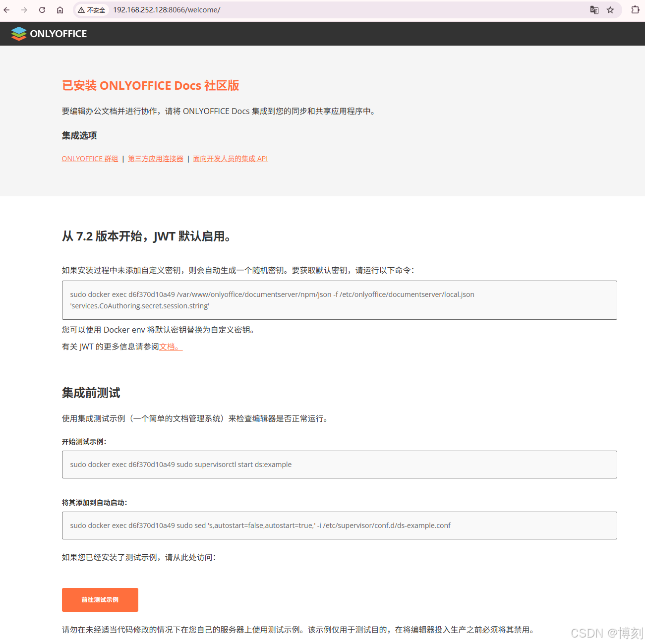
Task: Click the 开始测试示例 label
Action: click(x=84, y=442)
